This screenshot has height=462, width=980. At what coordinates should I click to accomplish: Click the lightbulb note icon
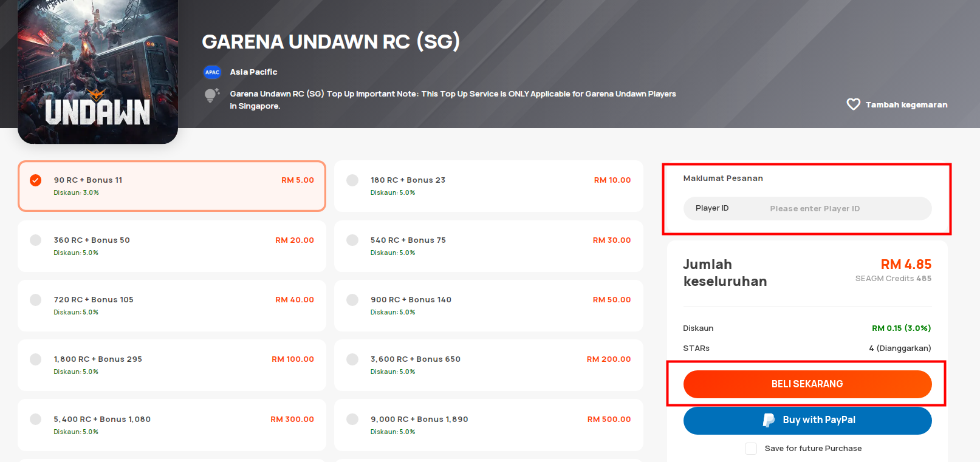(x=211, y=95)
